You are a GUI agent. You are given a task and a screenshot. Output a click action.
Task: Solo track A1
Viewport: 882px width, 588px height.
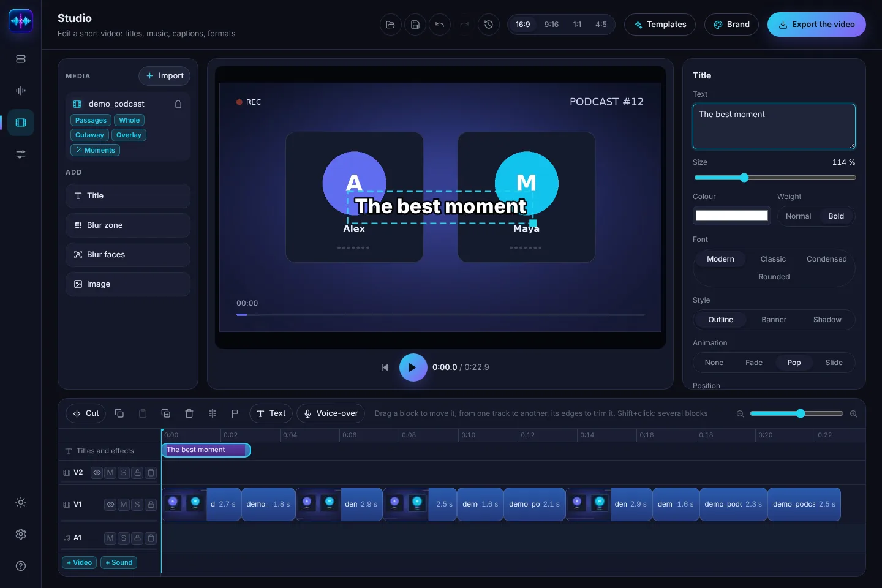(x=124, y=538)
